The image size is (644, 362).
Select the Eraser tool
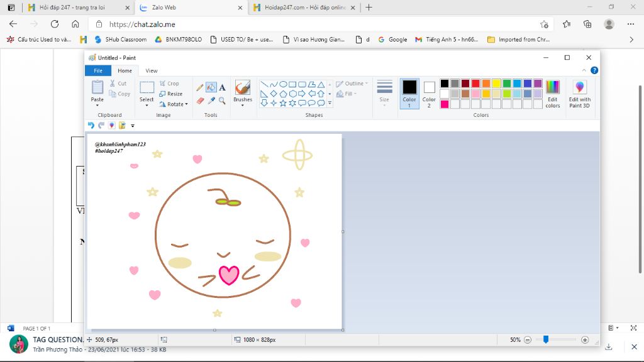pos(200,101)
